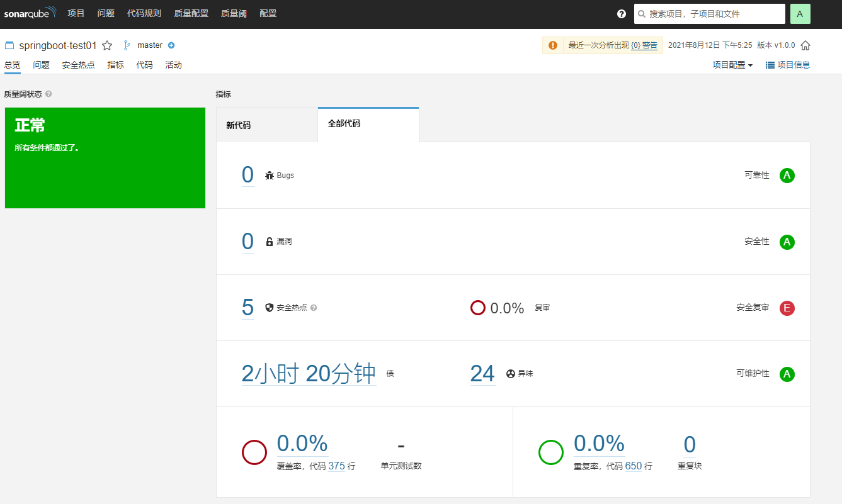Open the duplication 0.0% value
The width and height of the screenshot is (842, 504).
coord(599,444)
